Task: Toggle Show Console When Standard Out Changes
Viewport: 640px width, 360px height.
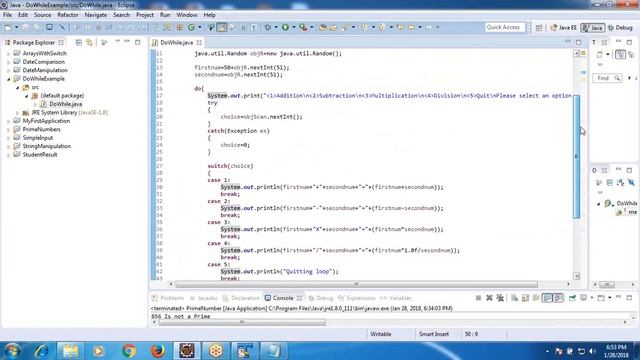Action: tap(547, 298)
